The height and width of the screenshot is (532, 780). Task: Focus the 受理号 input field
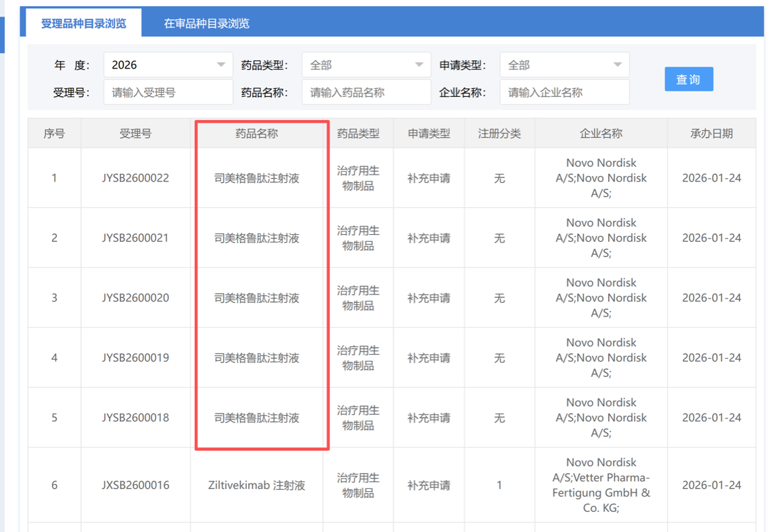pyautogui.click(x=168, y=92)
